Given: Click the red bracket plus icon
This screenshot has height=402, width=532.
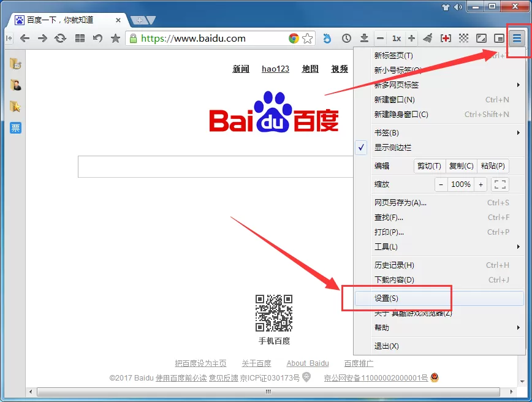Looking at the screenshot, I should click(x=446, y=39).
